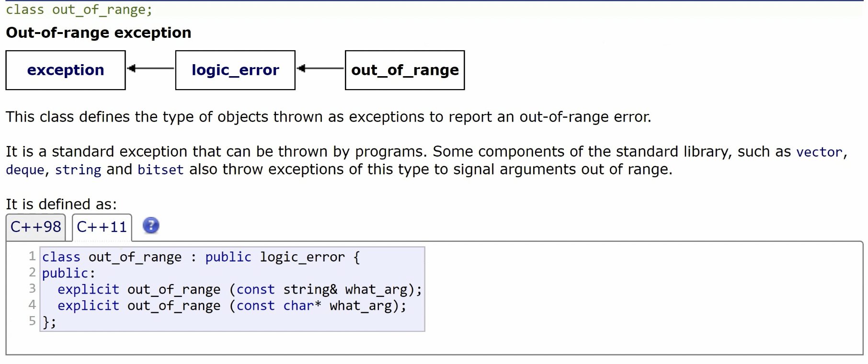Click the "It is defined as:" text
This screenshot has height=364, width=868.
click(x=61, y=204)
